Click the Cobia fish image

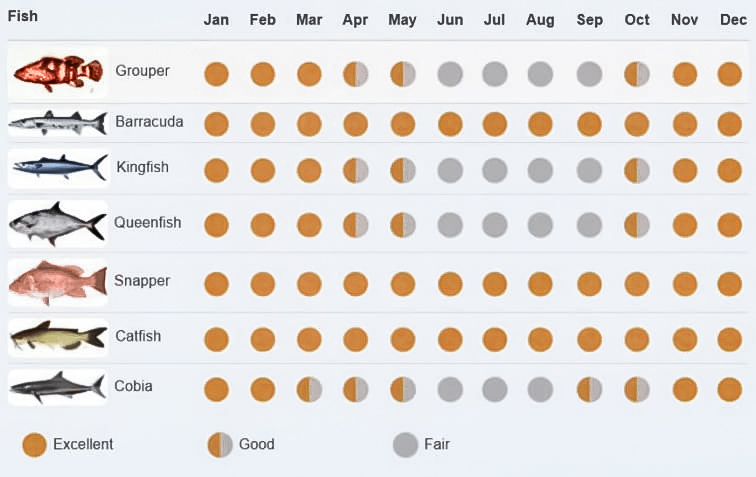pos(58,386)
